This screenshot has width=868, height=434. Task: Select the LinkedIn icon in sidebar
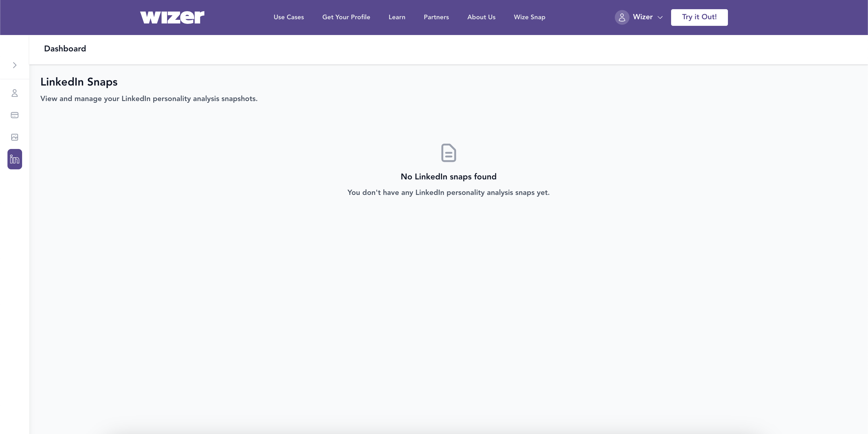click(x=14, y=159)
